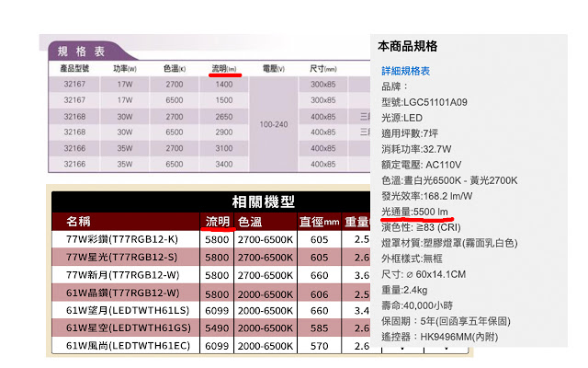Click the 流明 header in the red table
Viewport: 588px width, 368px height.
pyautogui.click(x=218, y=222)
